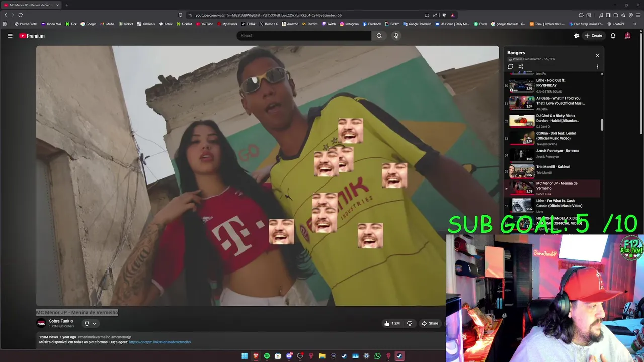644x362 pixels.
Task: Open Brave Shields icon in address bar
Action: 444,15
